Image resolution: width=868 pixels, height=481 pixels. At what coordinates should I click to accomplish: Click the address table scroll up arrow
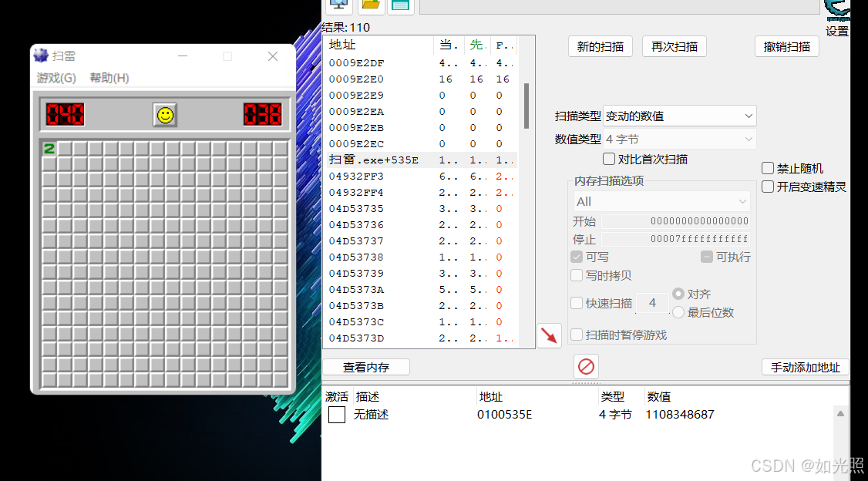click(x=840, y=413)
